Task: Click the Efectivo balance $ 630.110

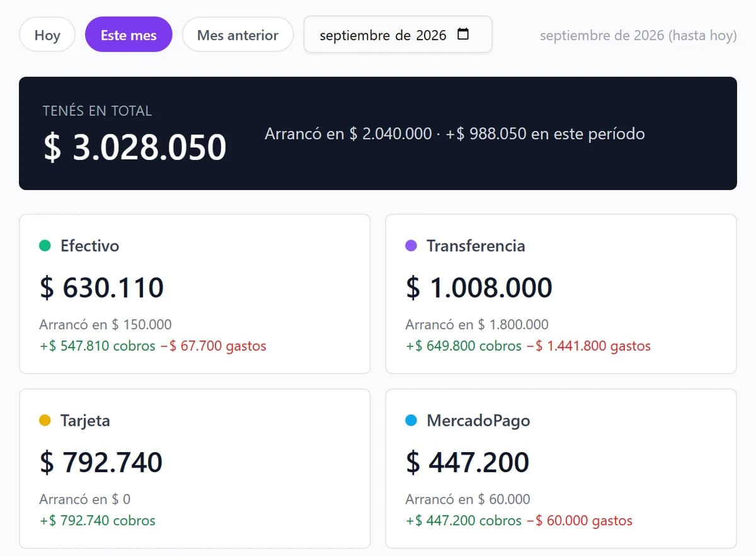Action: click(101, 288)
